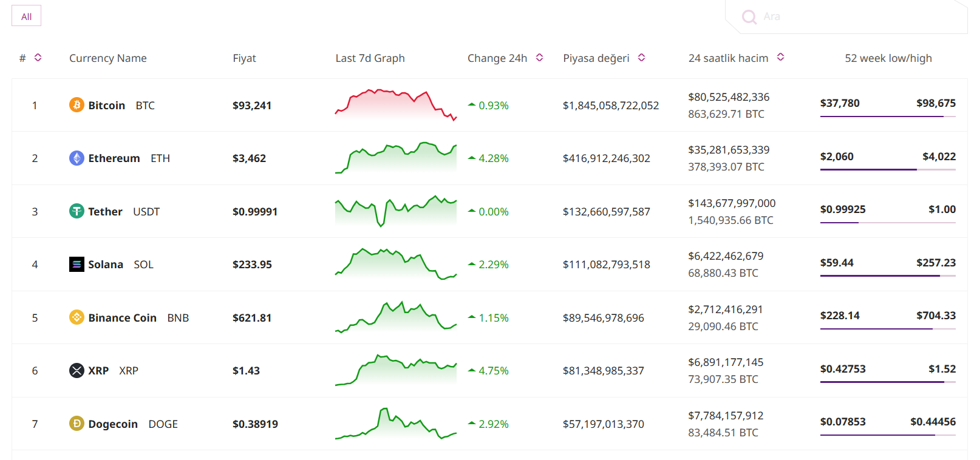Sort table by Piyasa değeri arrows

641,58
